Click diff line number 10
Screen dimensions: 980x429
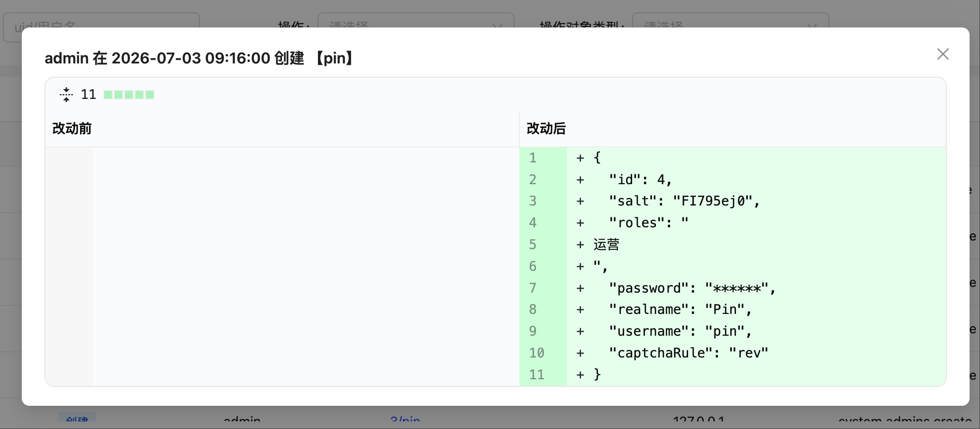pyautogui.click(x=537, y=353)
